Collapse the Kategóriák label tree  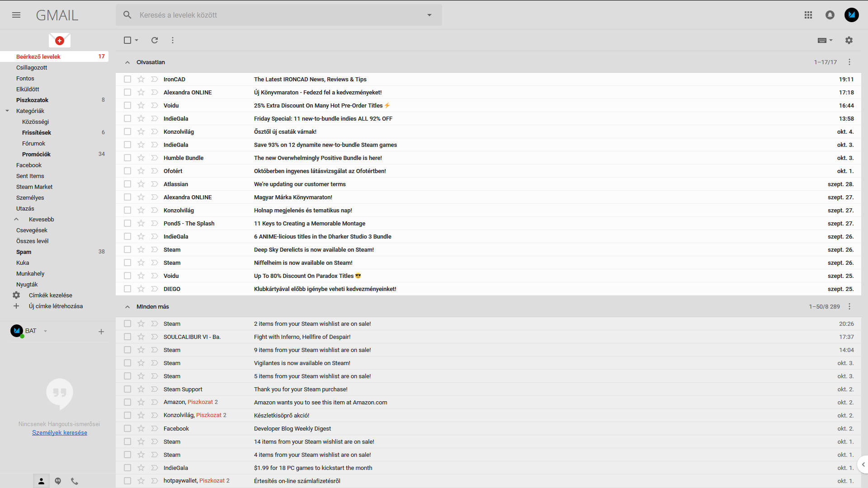(x=7, y=111)
